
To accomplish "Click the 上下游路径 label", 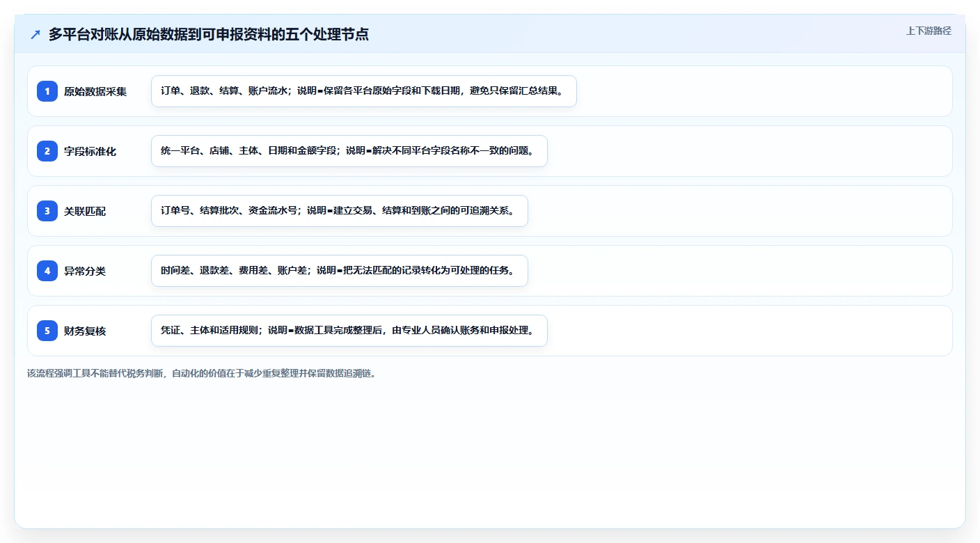I will click(x=928, y=31).
